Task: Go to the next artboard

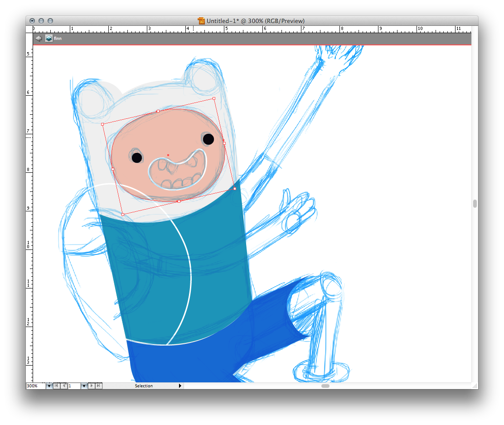Action: point(92,386)
